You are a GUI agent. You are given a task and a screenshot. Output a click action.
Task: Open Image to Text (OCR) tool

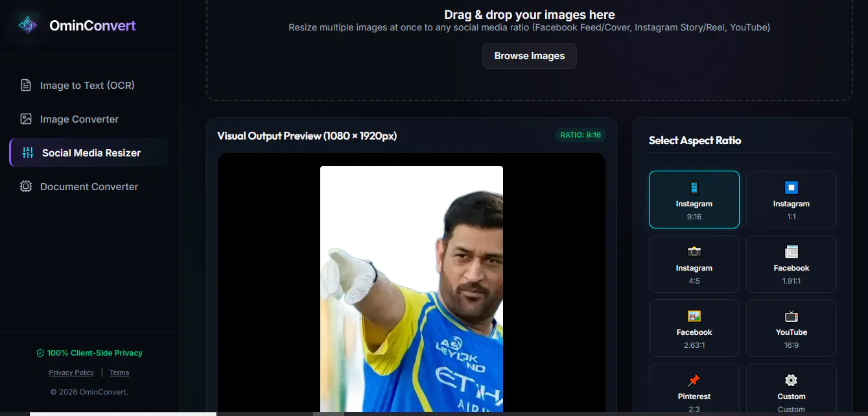pos(89,85)
